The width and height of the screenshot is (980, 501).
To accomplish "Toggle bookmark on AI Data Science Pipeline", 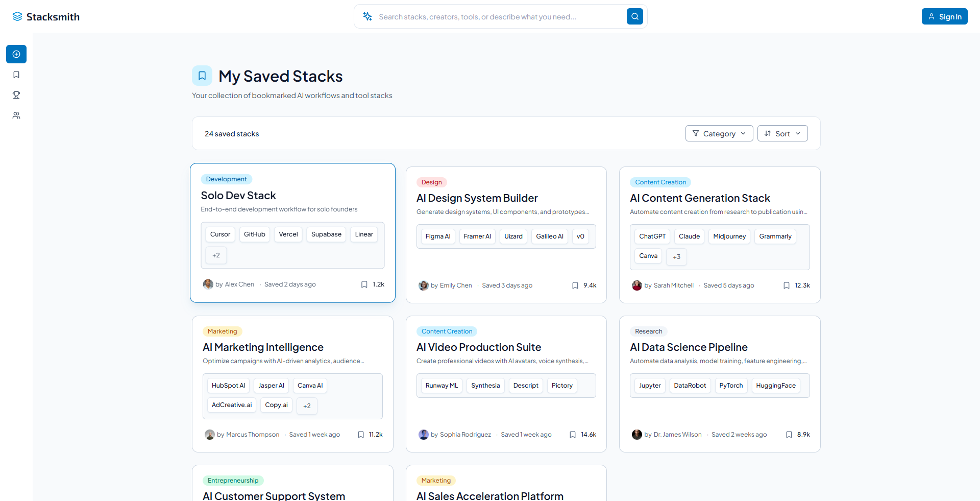I will pos(789,435).
